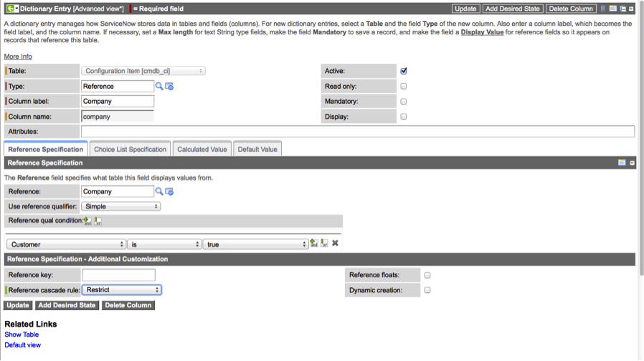Switch to the Choice List Specification tab

coord(131,149)
